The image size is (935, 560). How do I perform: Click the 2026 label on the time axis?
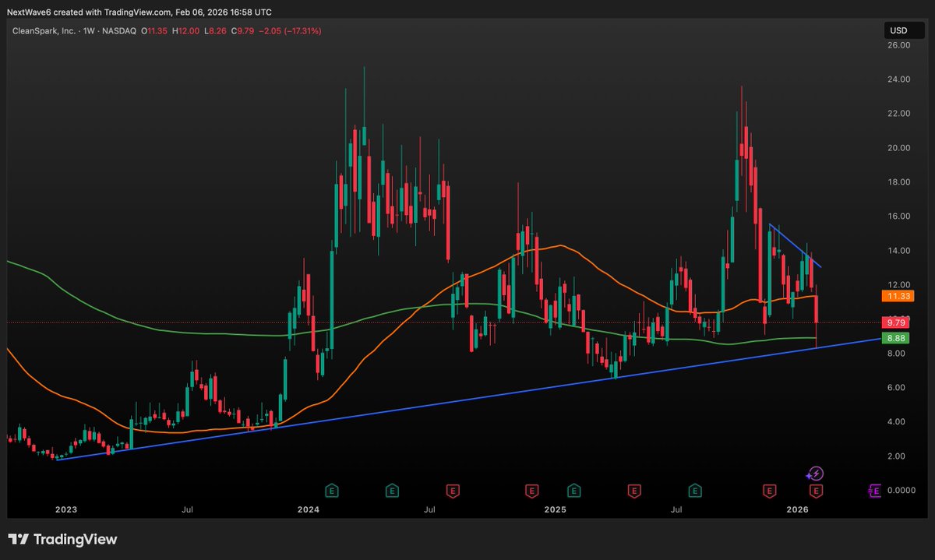click(x=797, y=509)
